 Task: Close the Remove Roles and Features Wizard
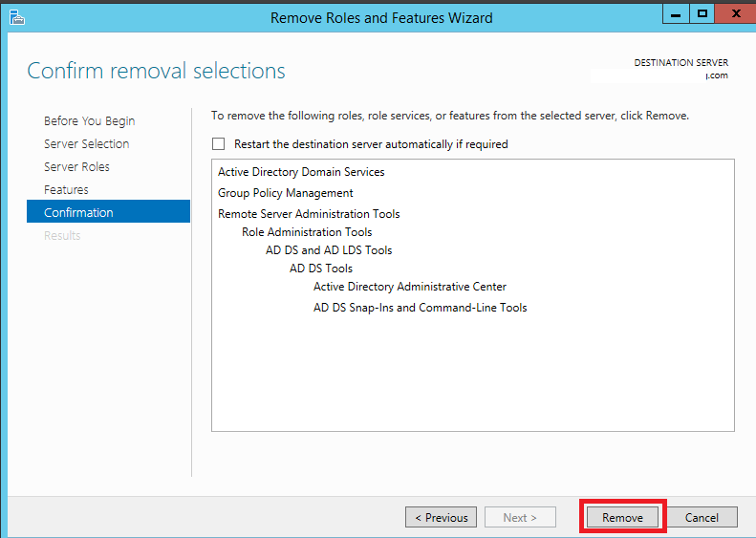click(x=735, y=14)
